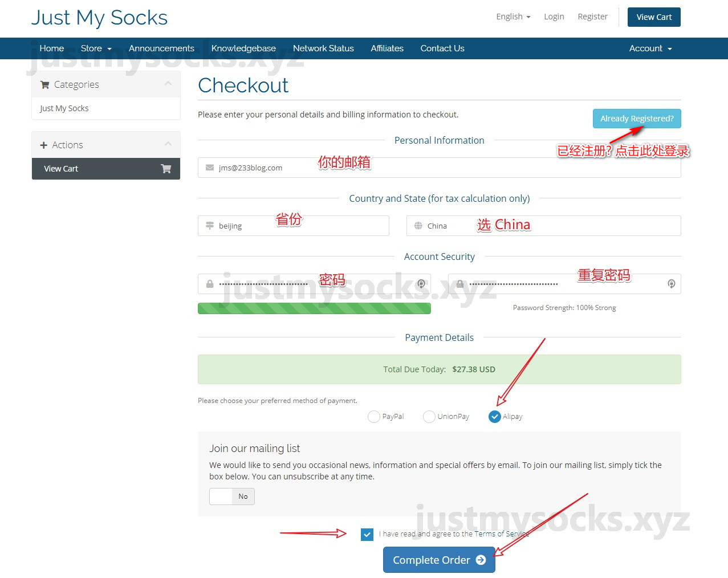The height and width of the screenshot is (578, 728).
Task: Click the Register link
Action: [x=593, y=17]
